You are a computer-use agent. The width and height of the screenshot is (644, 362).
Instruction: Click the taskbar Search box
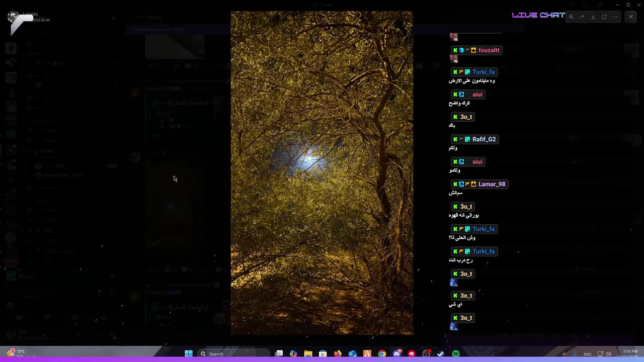coord(234,354)
